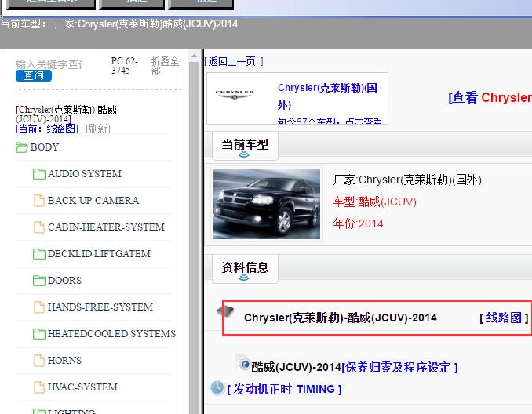Click the Chrysler wing logo

(235, 95)
